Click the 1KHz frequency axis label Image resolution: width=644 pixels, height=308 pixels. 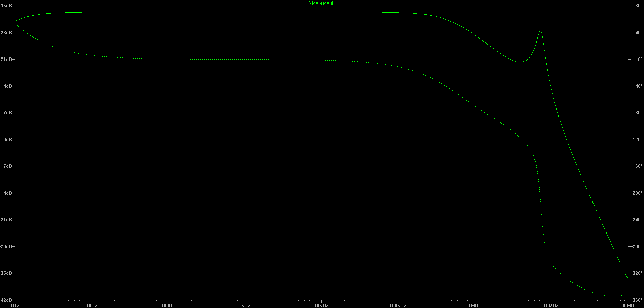point(245,305)
